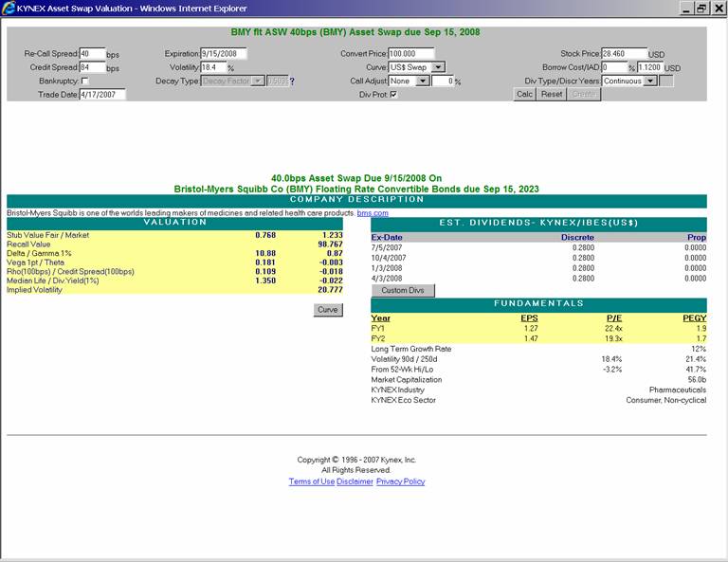Viewport: 728px width, 562px height.
Task: Open the Disclaimer link
Action: [355, 481]
